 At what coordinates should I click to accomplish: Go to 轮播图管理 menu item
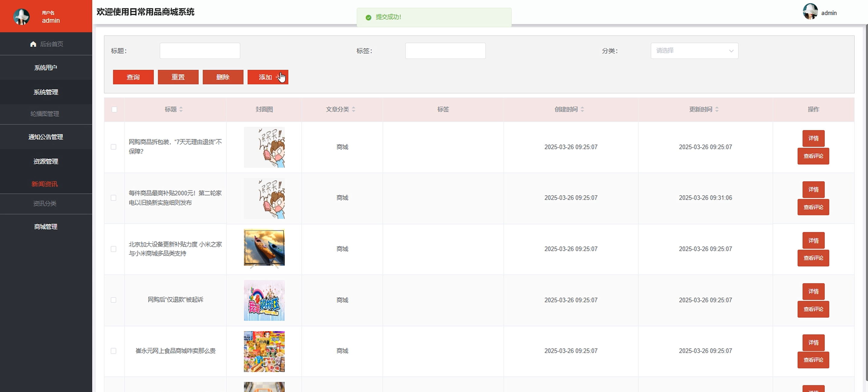coord(45,114)
